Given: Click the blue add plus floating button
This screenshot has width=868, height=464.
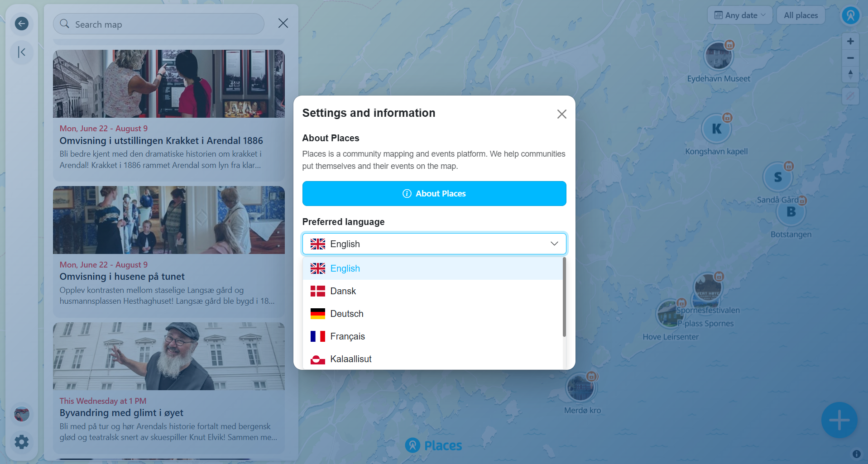Looking at the screenshot, I should [x=839, y=420].
